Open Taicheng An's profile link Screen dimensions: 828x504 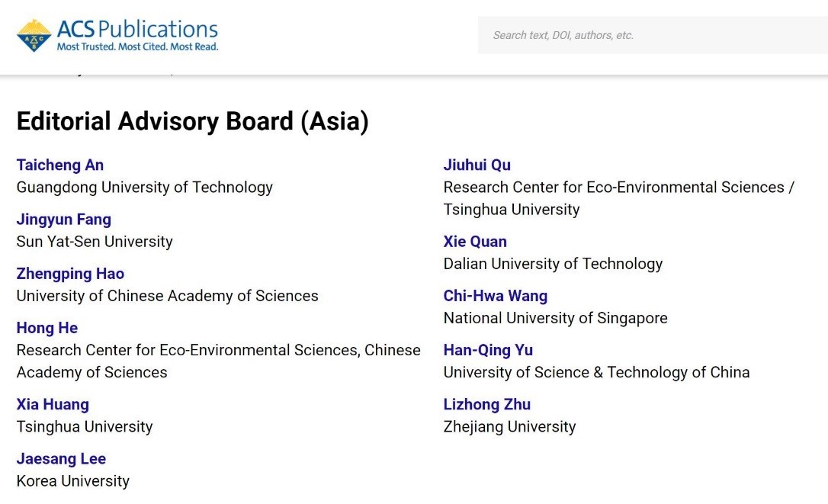[x=60, y=165]
